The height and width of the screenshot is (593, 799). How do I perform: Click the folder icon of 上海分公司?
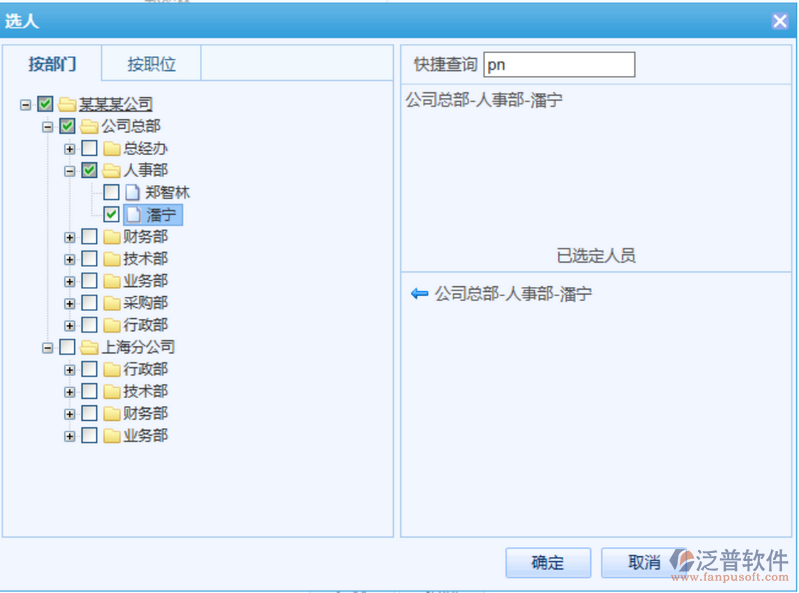[x=89, y=347]
